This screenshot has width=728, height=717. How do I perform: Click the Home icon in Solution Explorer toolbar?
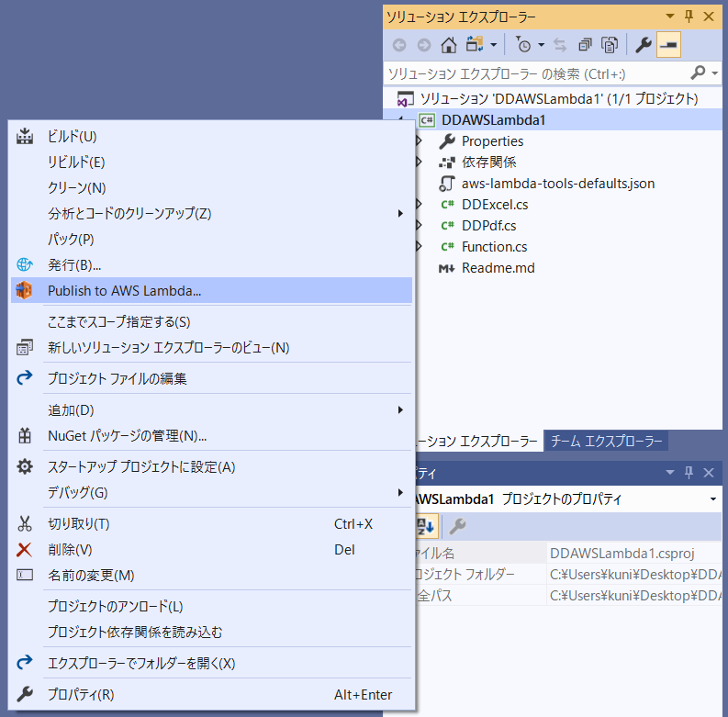449,45
